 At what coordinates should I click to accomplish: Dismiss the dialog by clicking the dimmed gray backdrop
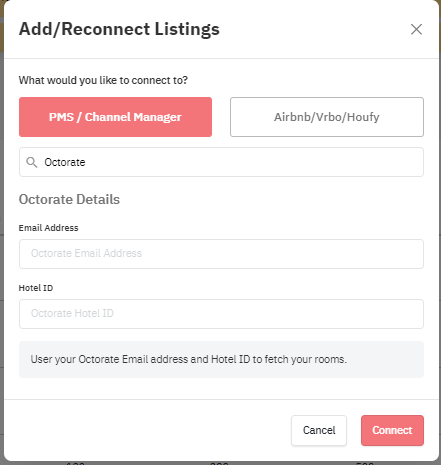point(2,267)
